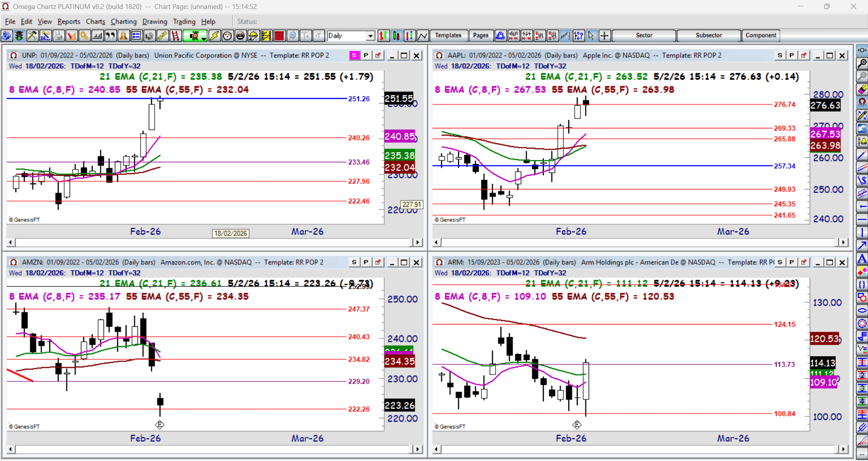
Task: Click the Subsector button
Action: 709,36
